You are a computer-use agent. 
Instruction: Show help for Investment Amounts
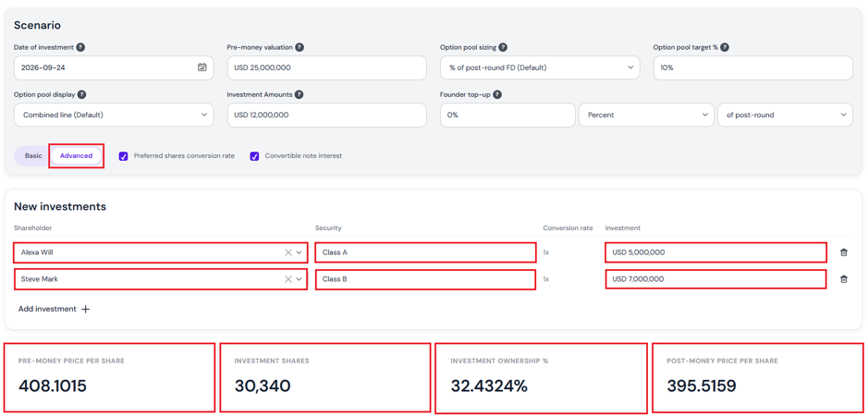click(x=299, y=94)
